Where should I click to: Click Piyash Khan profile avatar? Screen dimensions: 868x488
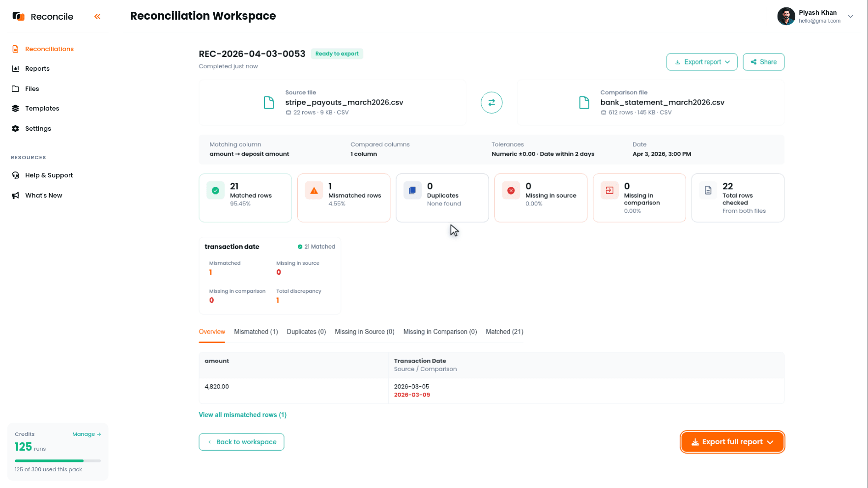(786, 16)
